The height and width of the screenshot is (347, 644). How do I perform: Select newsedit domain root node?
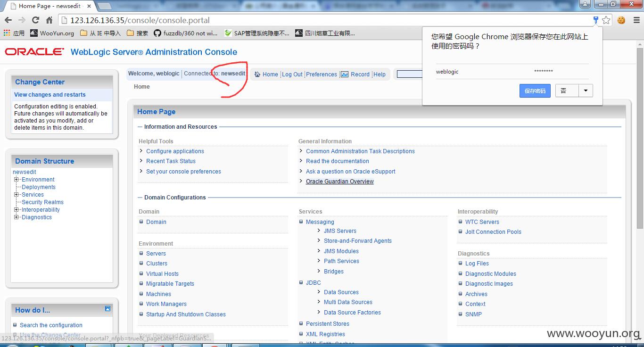click(x=25, y=172)
